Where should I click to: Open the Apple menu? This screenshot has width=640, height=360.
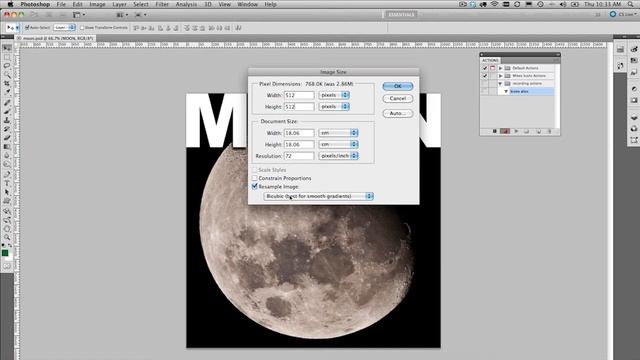(x=10, y=4)
